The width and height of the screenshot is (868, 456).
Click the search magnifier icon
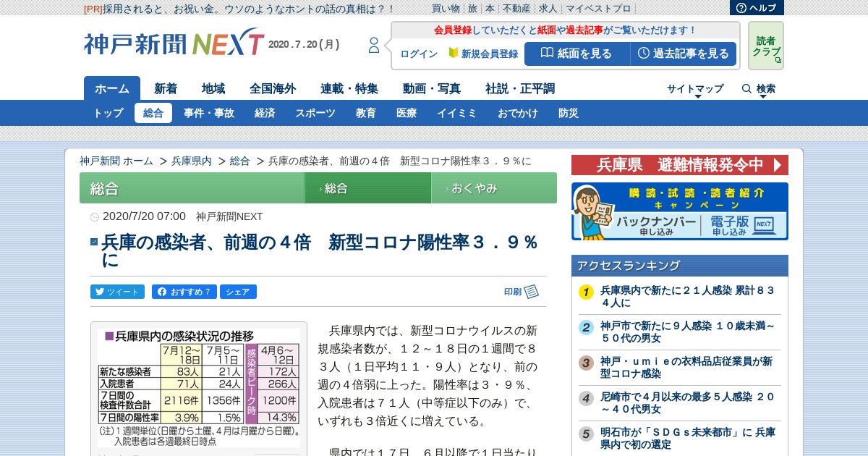(746, 88)
